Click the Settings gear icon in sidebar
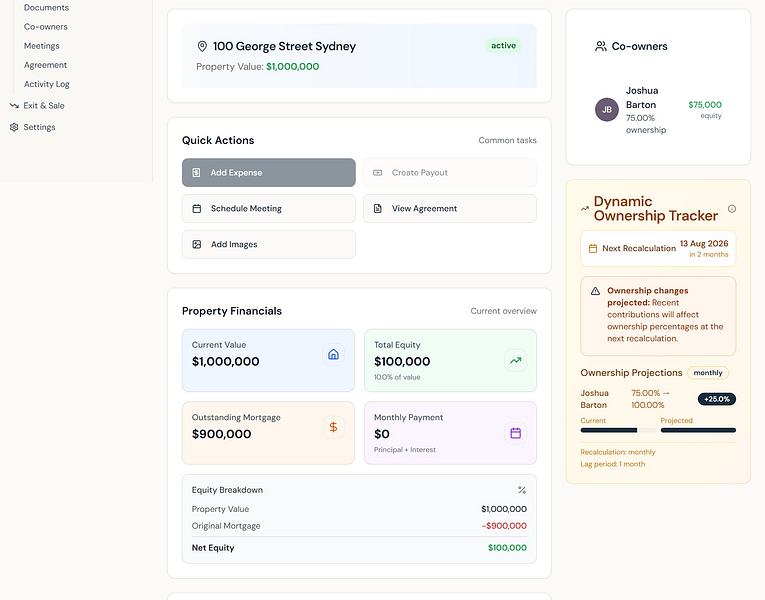The height and width of the screenshot is (600, 765). 14,127
